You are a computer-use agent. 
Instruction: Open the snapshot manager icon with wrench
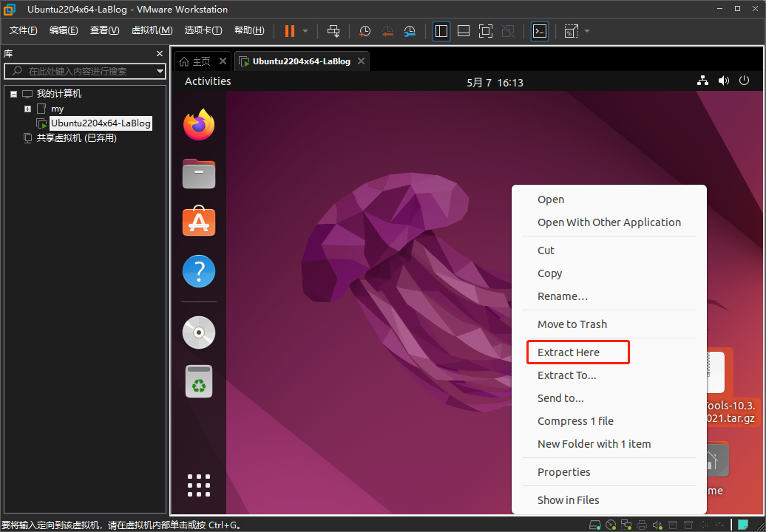[410, 31]
